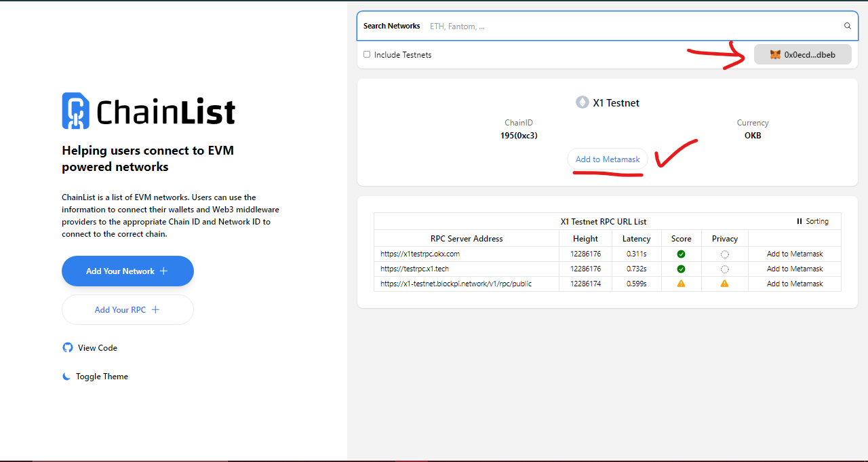Click privacy dotted circle for testrpc.x1.tech
The width and height of the screenshot is (868, 462).
click(x=724, y=269)
